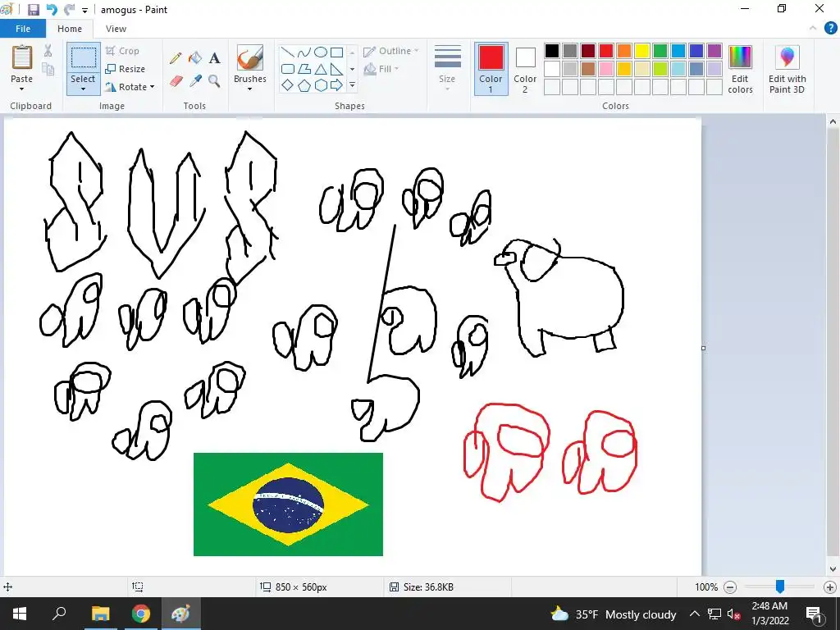
Task: Choose the black color swatch
Action: (x=552, y=51)
